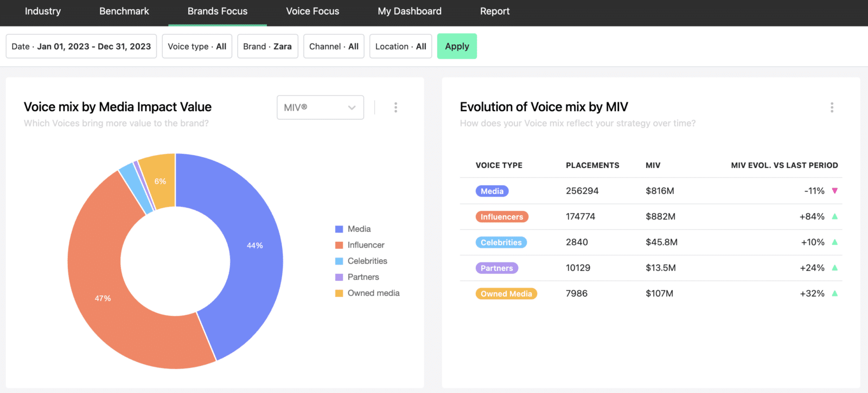
Task: Click the Celebrities voice type badge
Action: [x=501, y=242]
